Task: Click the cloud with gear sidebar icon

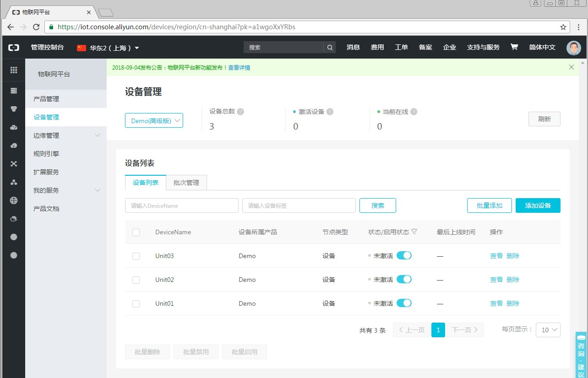Action: click(x=14, y=127)
